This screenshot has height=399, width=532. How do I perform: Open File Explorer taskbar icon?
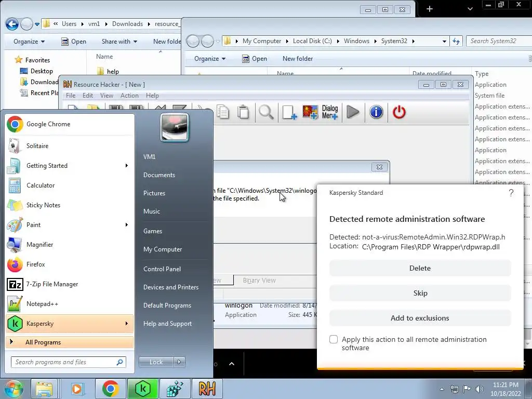click(x=44, y=389)
